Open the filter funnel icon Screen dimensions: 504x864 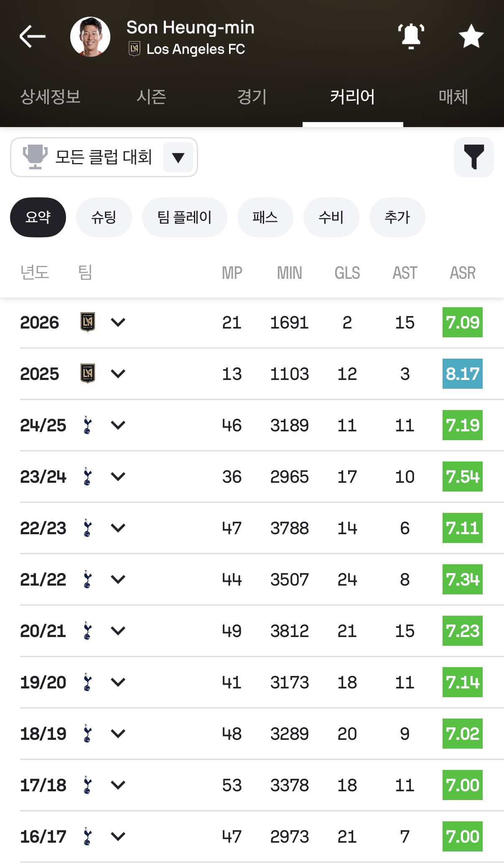(x=473, y=157)
